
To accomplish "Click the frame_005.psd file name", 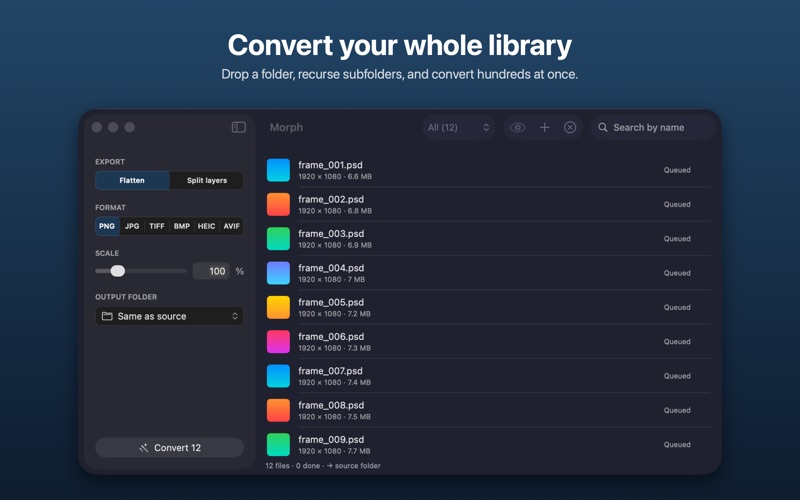I will [331, 302].
